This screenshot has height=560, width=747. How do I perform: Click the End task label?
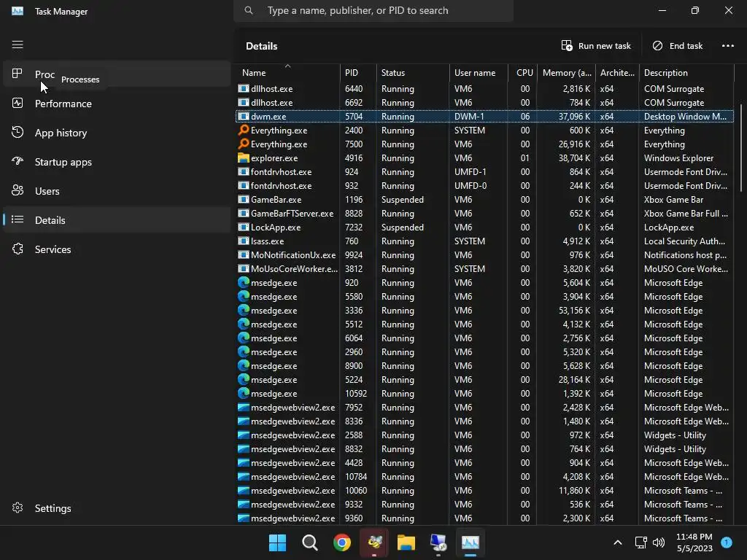[x=686, y=46]
